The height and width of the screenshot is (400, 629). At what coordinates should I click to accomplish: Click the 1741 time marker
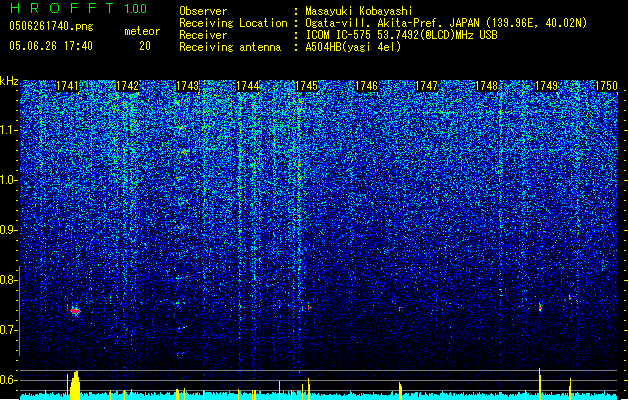point(67,86)
